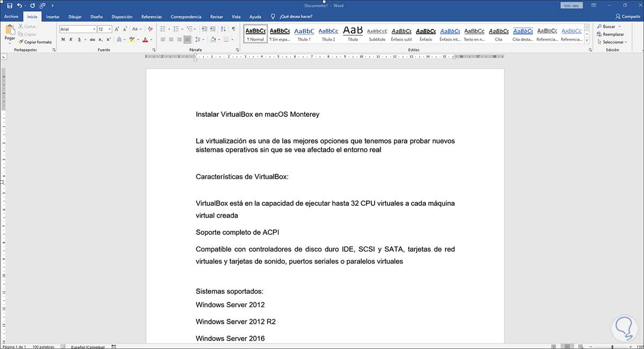Open Párrafo dialog launcher
Screen dimensions: 644x349
pos(237,50)
